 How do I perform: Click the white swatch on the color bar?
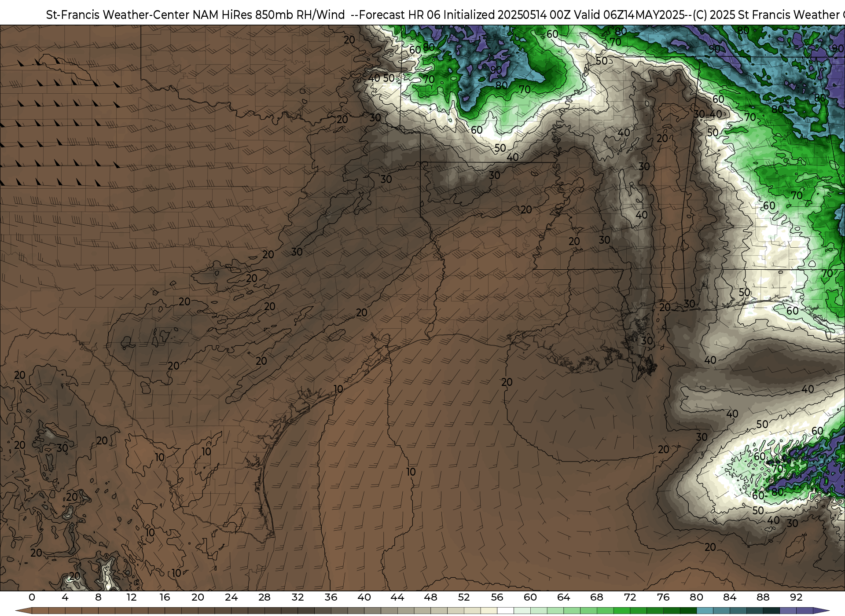506,611
